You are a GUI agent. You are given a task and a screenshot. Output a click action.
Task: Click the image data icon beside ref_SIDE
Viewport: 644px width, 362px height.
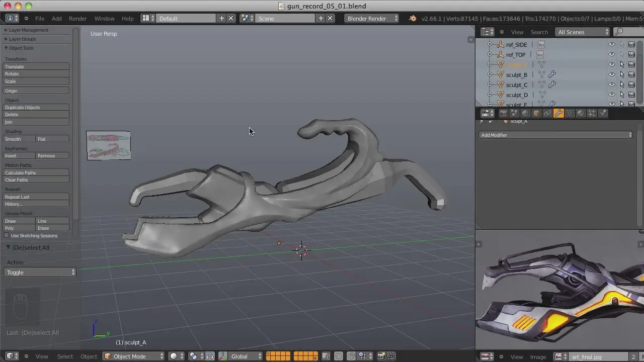[x=541, y=44]
